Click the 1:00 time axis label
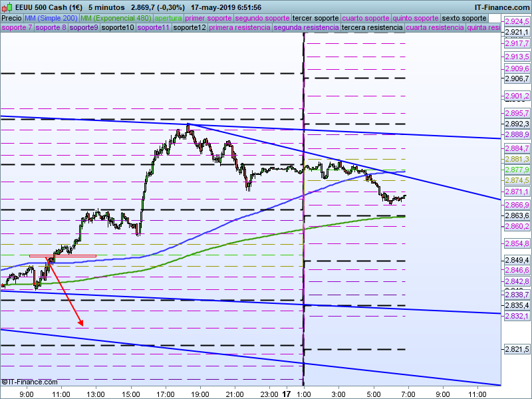The image size is (532, 399). point(304,394)
